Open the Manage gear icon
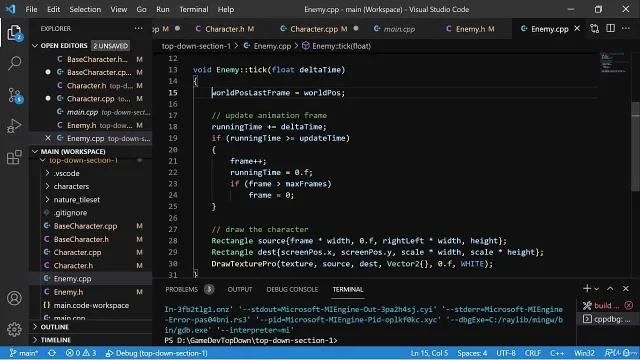This screenshot has height=360, width=640. coord(14,329)
